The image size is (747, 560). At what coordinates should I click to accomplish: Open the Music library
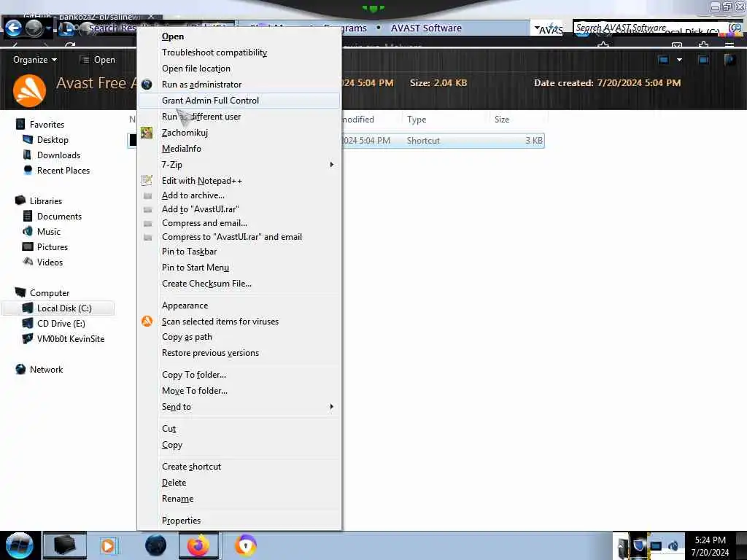pos(49,231)
